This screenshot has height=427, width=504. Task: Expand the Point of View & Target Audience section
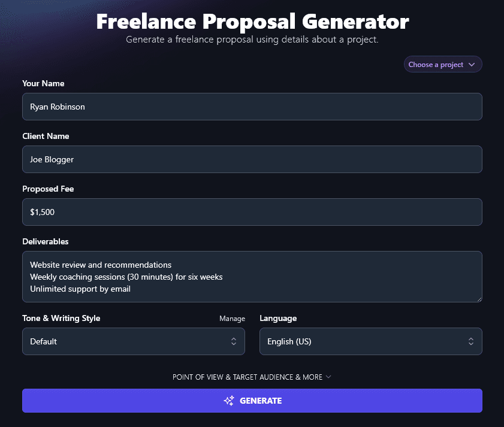point(252,377)
